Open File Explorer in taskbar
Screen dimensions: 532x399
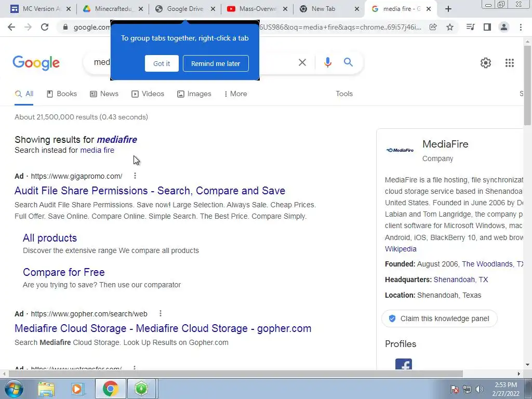click(46, 389)
